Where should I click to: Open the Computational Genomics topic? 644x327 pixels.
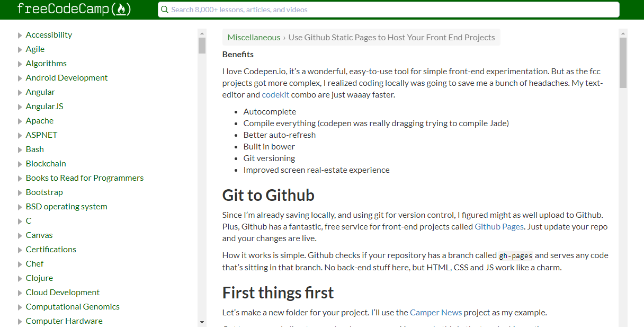tap(73, 307)
